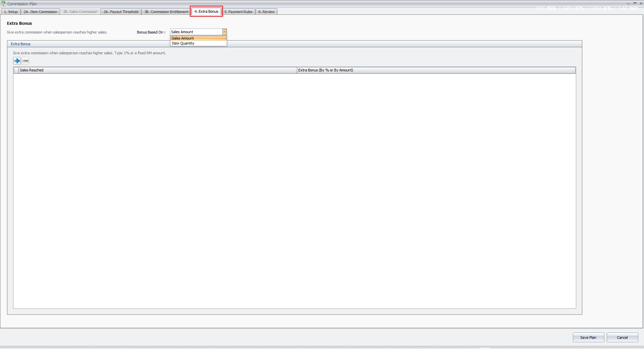Select the 4. Extra Bonus tab
Viewport: 644px width, 362px height.
coord(206,11)
